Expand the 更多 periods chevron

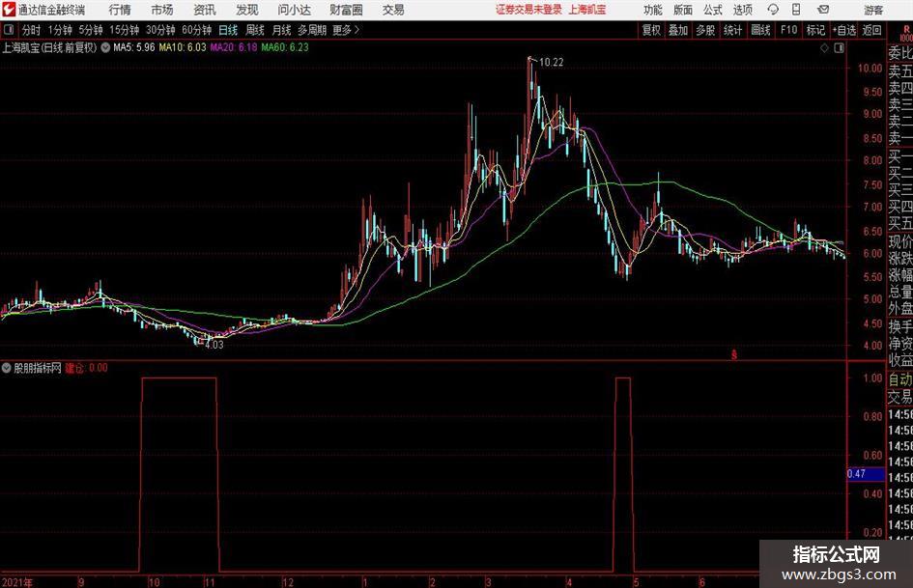tap(357, 30)
